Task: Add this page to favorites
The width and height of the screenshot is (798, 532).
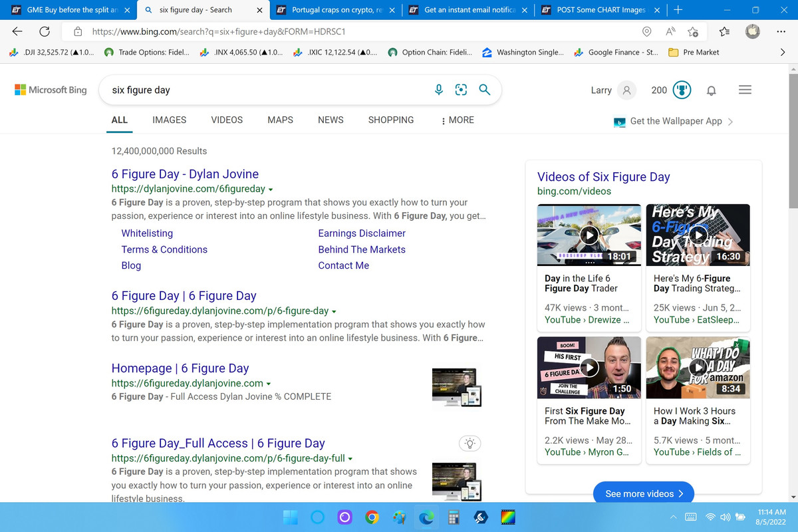Action: click(693, 31)
